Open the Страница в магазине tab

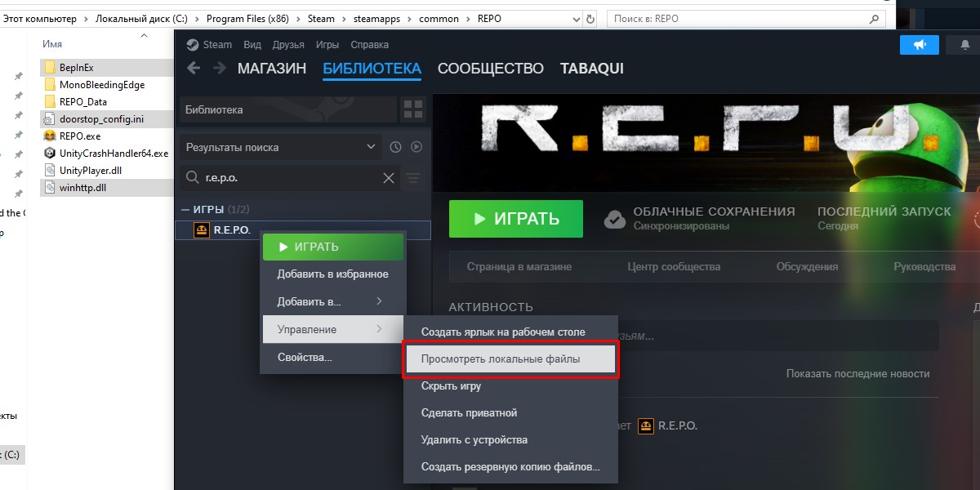pos(519,267)
